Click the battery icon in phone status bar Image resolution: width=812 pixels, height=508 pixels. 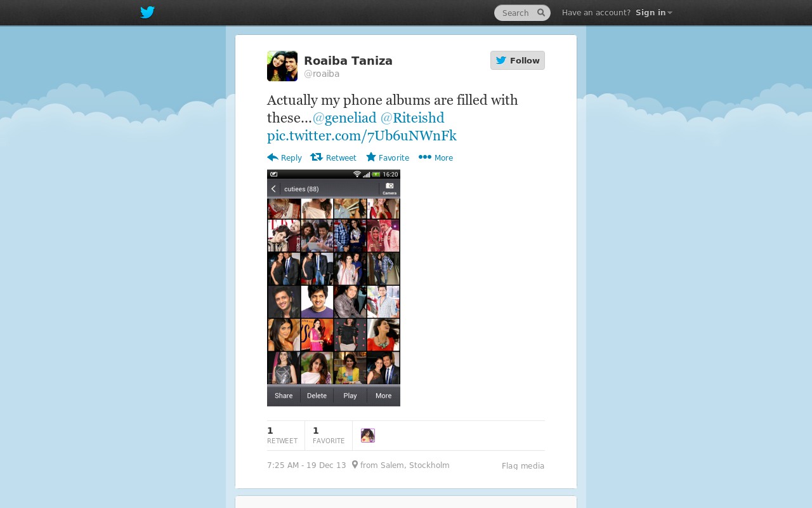[376, 174]
